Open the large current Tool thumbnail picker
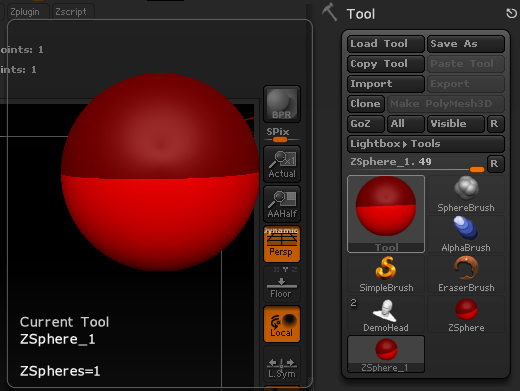This screenshot has width=520, height=391. point(386,214)
